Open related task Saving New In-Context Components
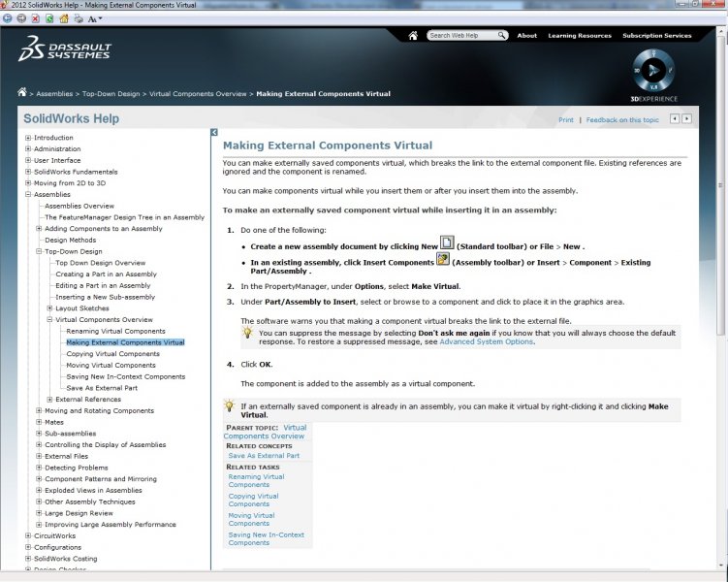This screenshot has height=582, width=728. click(266, 538)
